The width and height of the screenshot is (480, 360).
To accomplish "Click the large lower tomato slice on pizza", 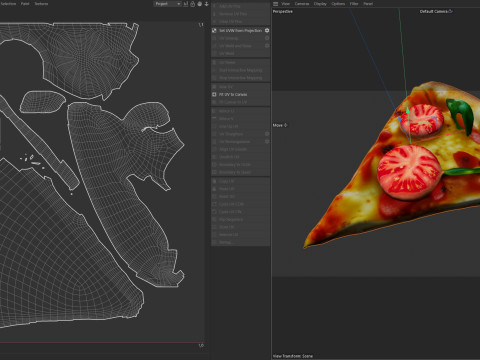I will click(x=409, y=173).
